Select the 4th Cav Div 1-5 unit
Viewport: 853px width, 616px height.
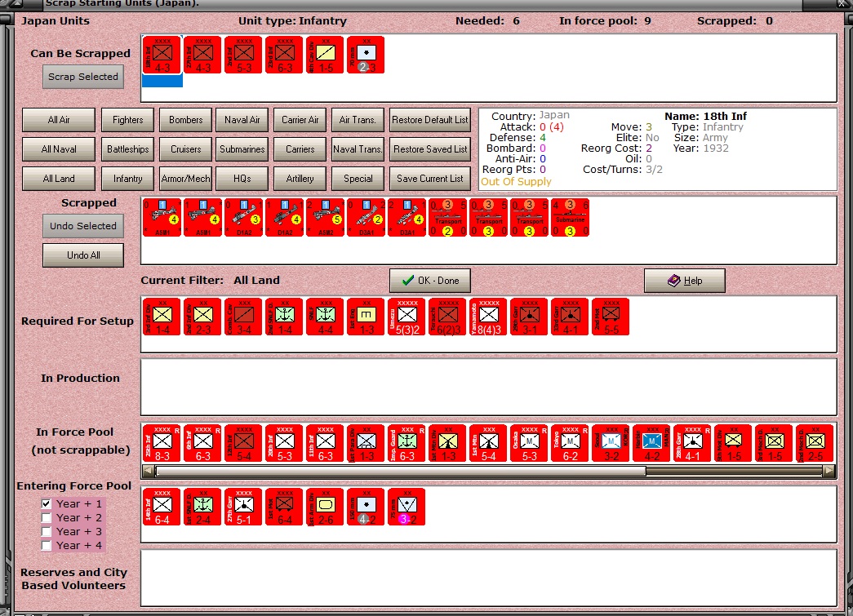325,55
